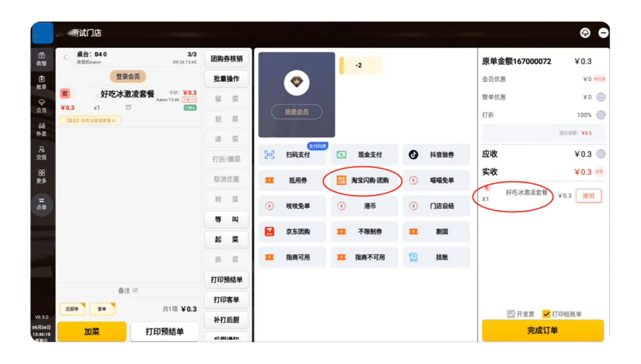641x364 pixels.
Task: Choose 扫码支付 scan code payment
Action: (292, 155)
